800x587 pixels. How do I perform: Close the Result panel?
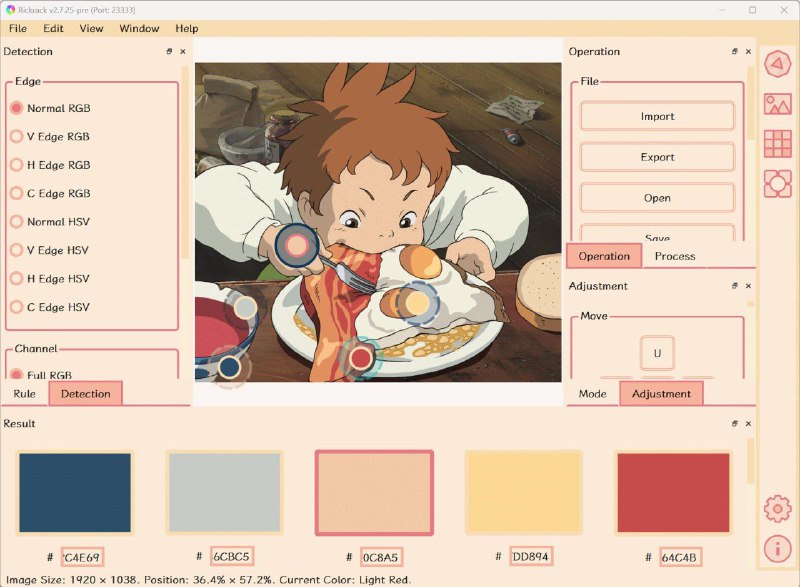click(748, 424)
